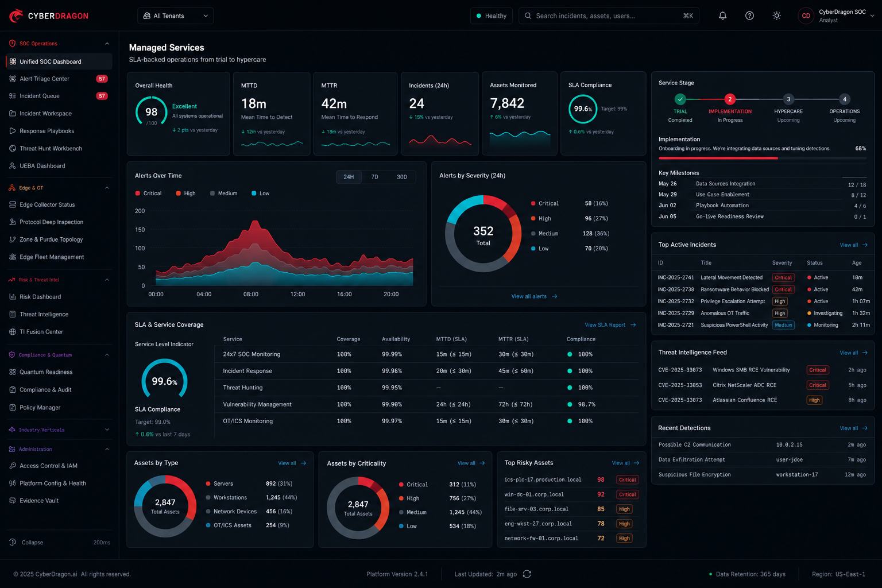This screenshot has height=588, width=882.
Task: Click the Unified SOC Dashboard icon
Action: 13,61
